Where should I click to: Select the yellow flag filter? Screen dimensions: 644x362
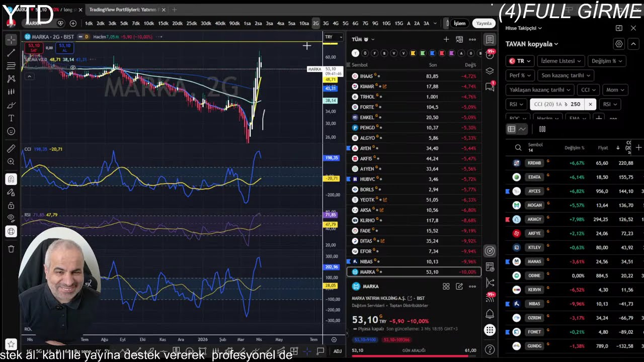point(413,53)
